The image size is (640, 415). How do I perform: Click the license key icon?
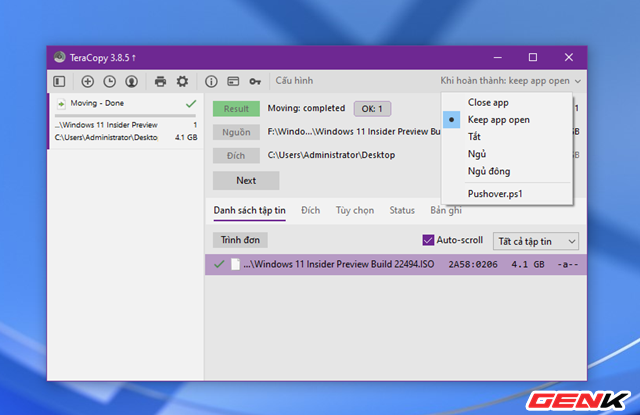click(255, 82)
